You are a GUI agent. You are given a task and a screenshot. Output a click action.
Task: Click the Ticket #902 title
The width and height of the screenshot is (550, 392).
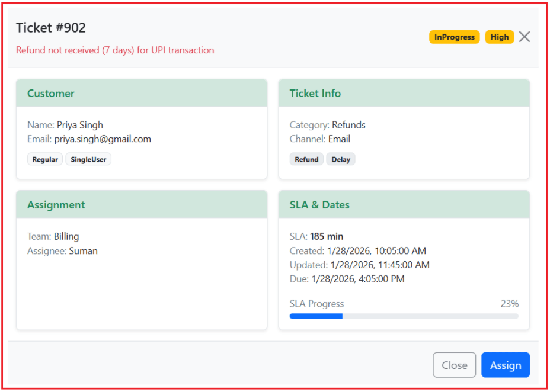coord(51,28)
